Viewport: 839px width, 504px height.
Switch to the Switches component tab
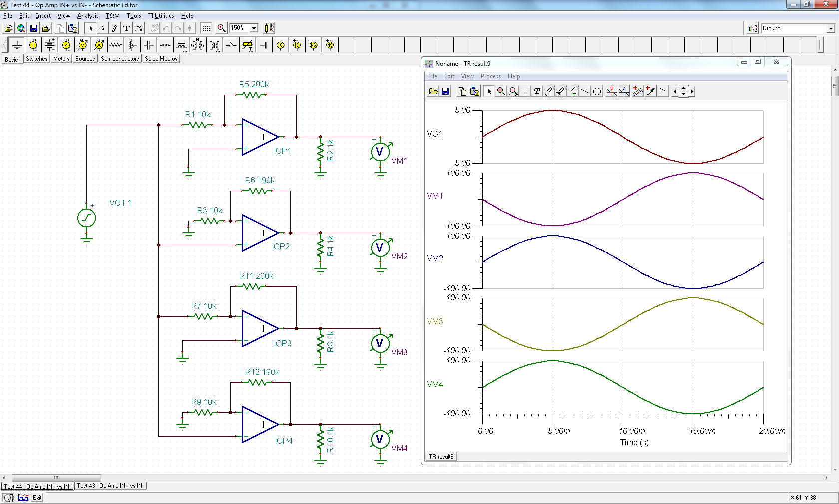pos(36,59)
